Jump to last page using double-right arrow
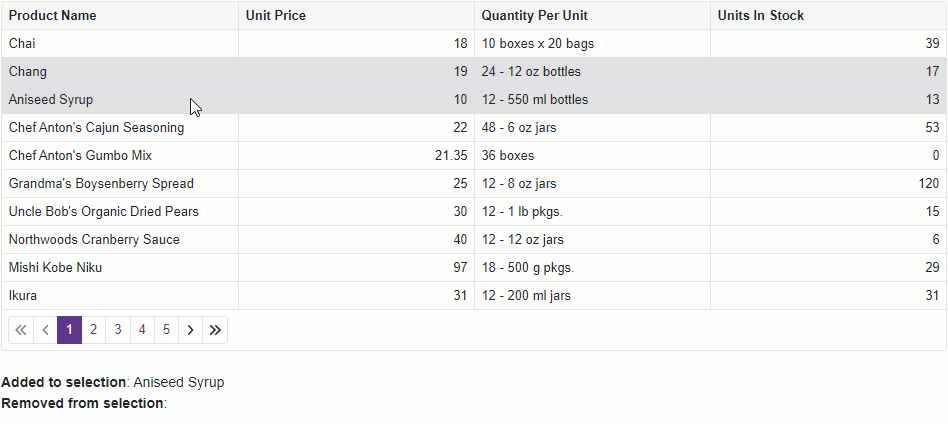The width and height of the screenshot is (948, 424). 215,330
